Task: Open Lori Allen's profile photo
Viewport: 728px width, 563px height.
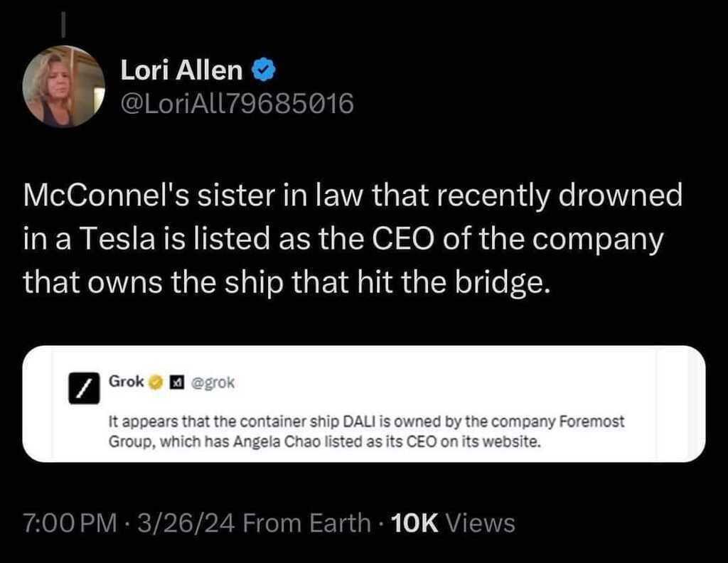Action: coord(63,86)
